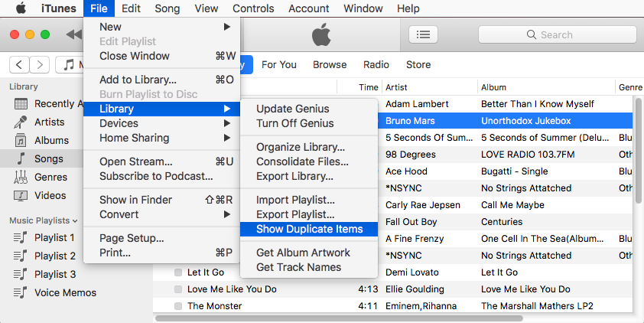
Task: Uncheck the Let It Go song checkbox
Action: click(178, 272)
